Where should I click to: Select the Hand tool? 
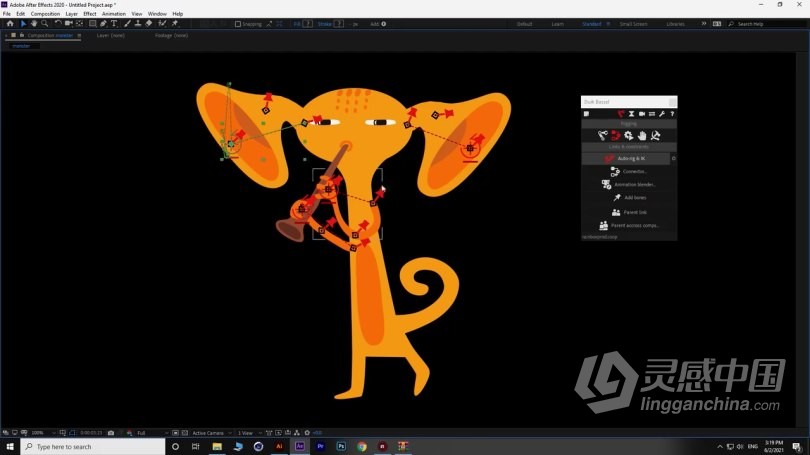34,24
